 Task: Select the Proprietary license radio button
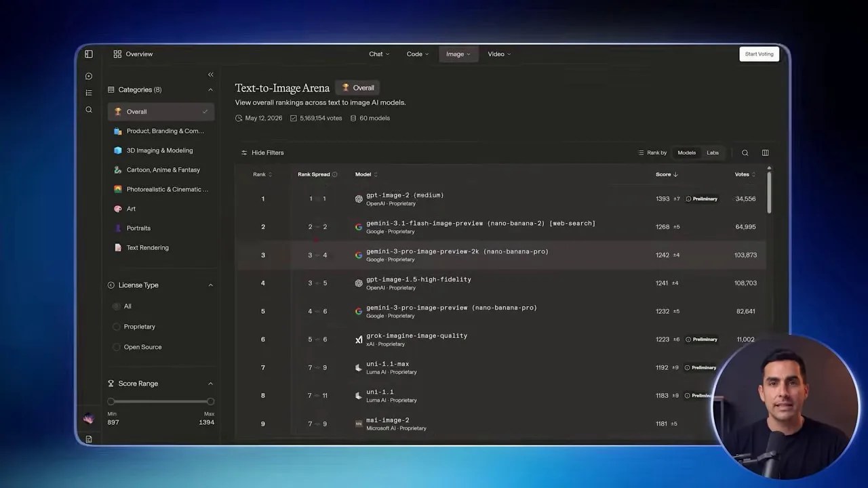pos(117,327)
